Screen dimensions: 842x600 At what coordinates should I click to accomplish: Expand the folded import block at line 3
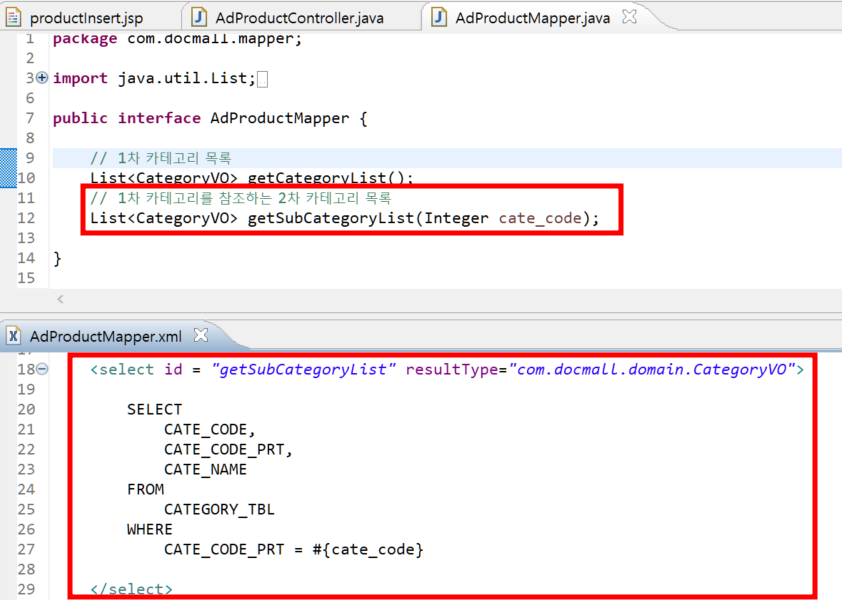(x=42, y=78)
